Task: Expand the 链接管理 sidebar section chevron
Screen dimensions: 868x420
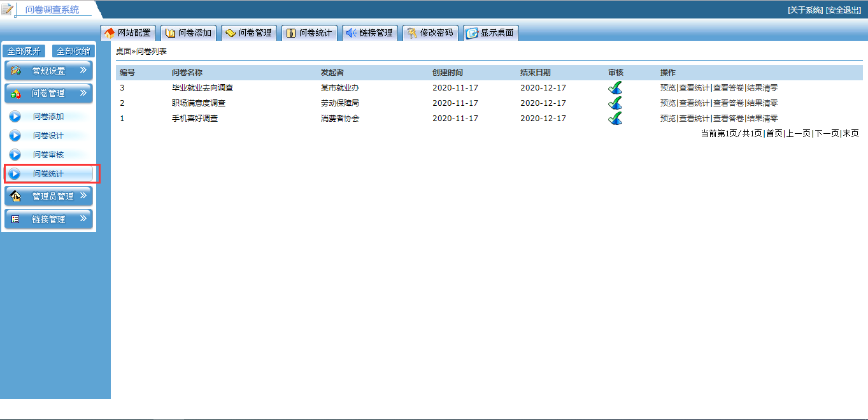Action: 83,219
